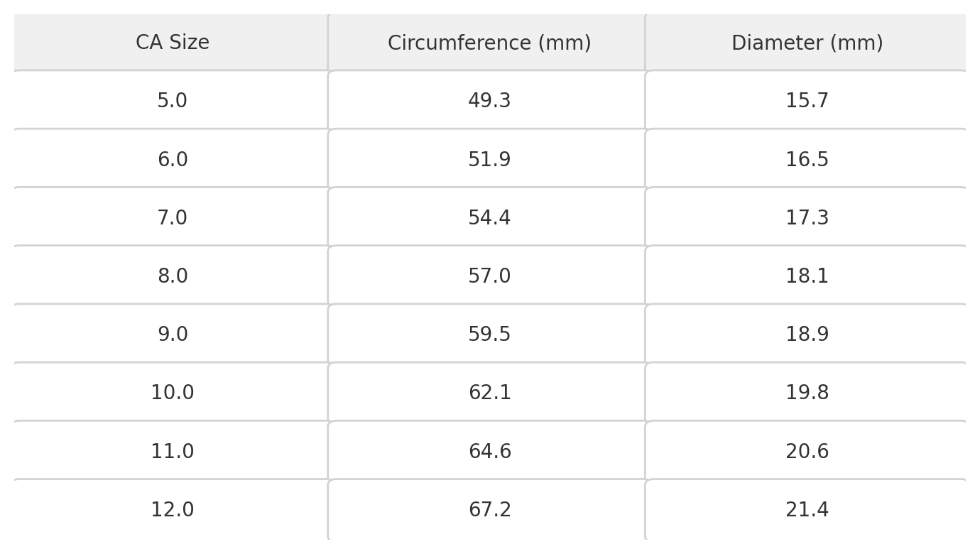Image resolution: width=980 pixels, height=554 pixels.
Task: Select the CA size 10.0 cell
Action: 172,392
